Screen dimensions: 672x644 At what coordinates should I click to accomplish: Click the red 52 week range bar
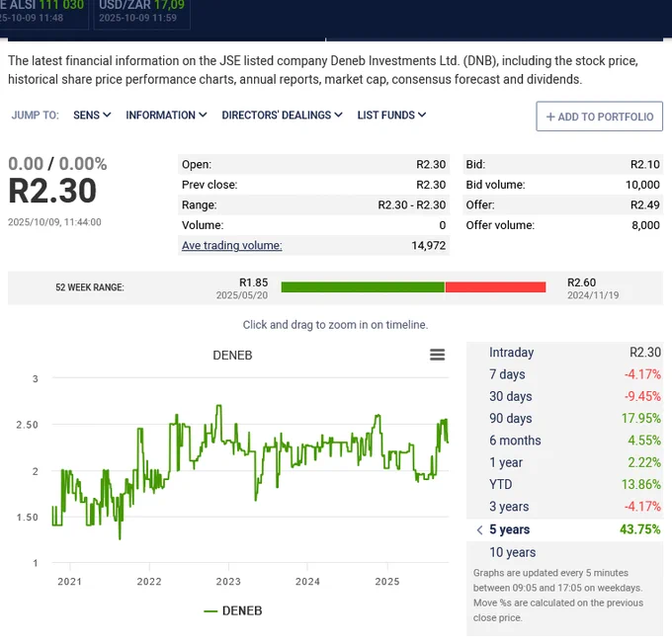[x=495, y=287]
